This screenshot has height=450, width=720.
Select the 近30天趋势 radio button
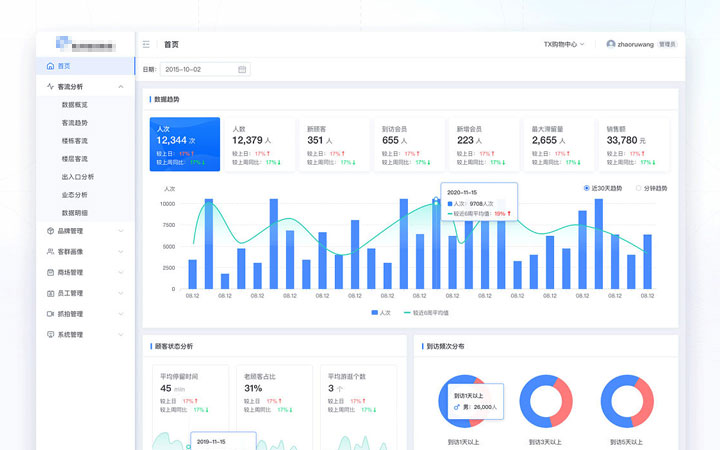tap(586, 188)
